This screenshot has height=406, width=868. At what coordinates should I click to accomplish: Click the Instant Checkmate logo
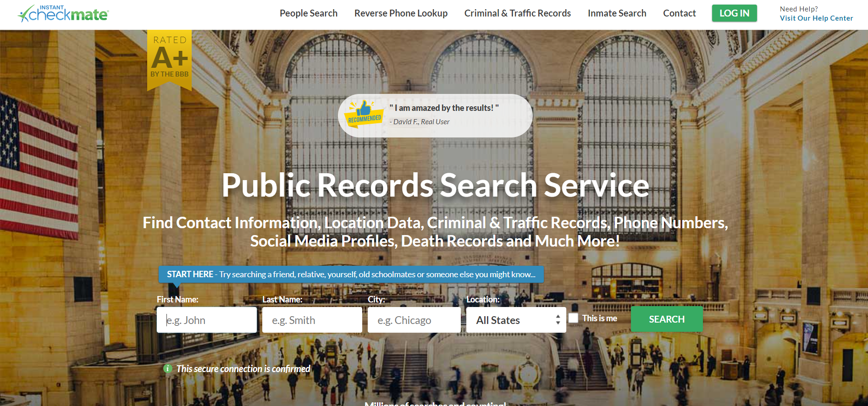pyautogui.click(x=63, y=14)
